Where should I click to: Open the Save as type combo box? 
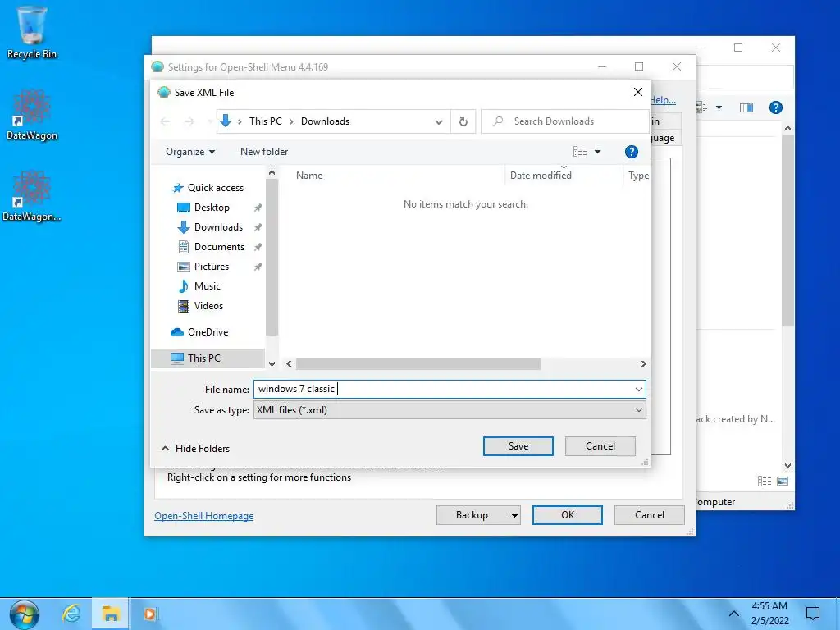[450, 410]
